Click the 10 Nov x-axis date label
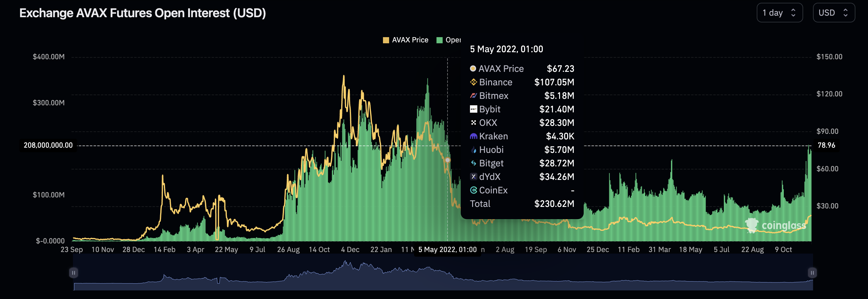Viewport: 868px width, 299px height. click(x=103, y=250)
